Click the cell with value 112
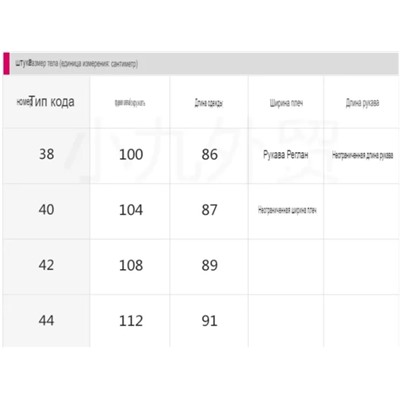The height and width of the screenshot is (400, 400). click(131, 321)
